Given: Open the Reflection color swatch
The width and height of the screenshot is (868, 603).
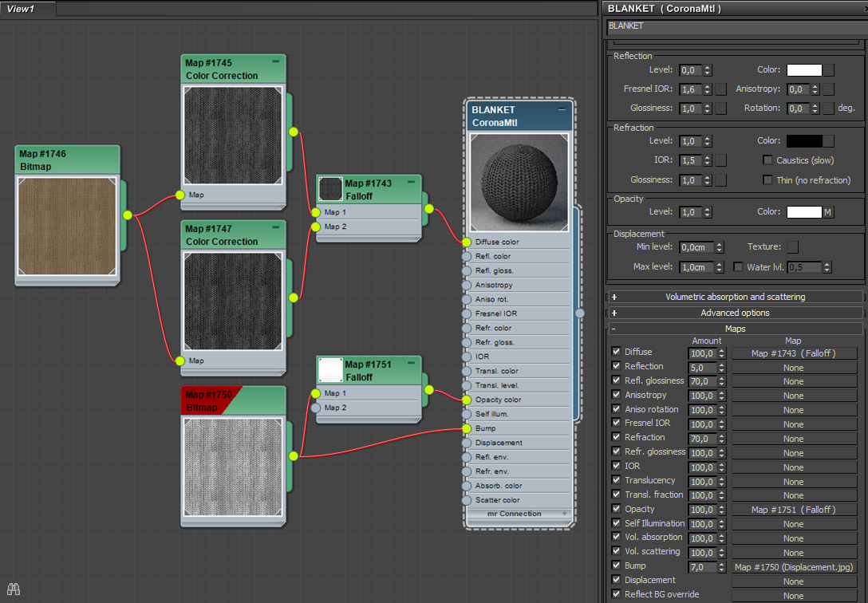Looking at the screenshot, I should tap(804, 69).
